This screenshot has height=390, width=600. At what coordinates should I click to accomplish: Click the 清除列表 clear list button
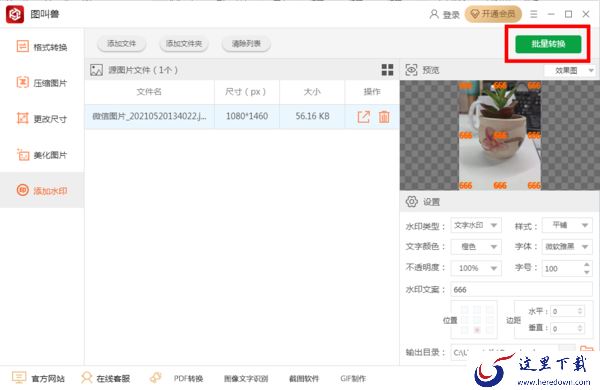coord(246,44)
